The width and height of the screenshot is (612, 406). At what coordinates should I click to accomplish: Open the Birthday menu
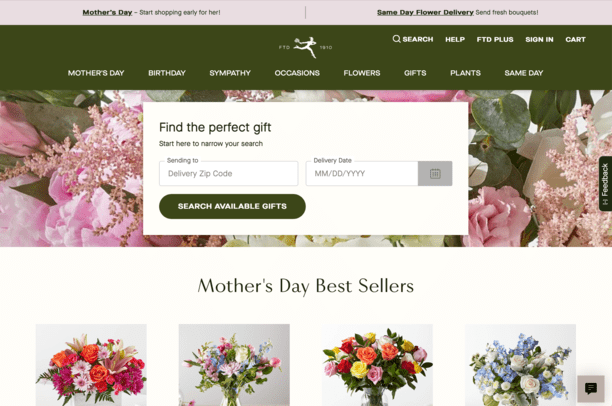pos(167,73)
